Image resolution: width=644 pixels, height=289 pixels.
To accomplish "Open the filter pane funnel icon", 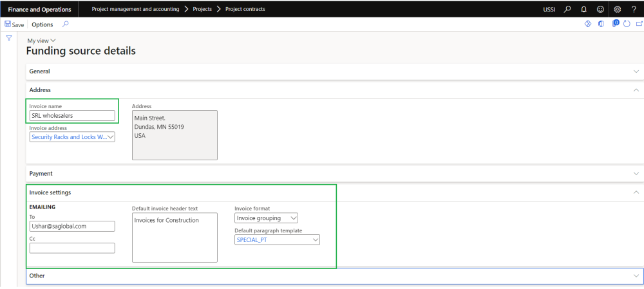I will click(9, 39).
